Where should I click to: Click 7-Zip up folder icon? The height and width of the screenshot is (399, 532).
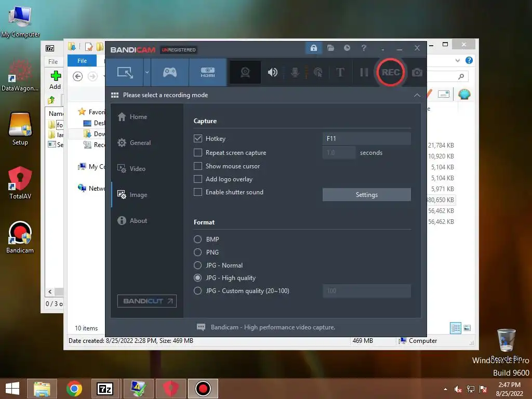(51, 100)
